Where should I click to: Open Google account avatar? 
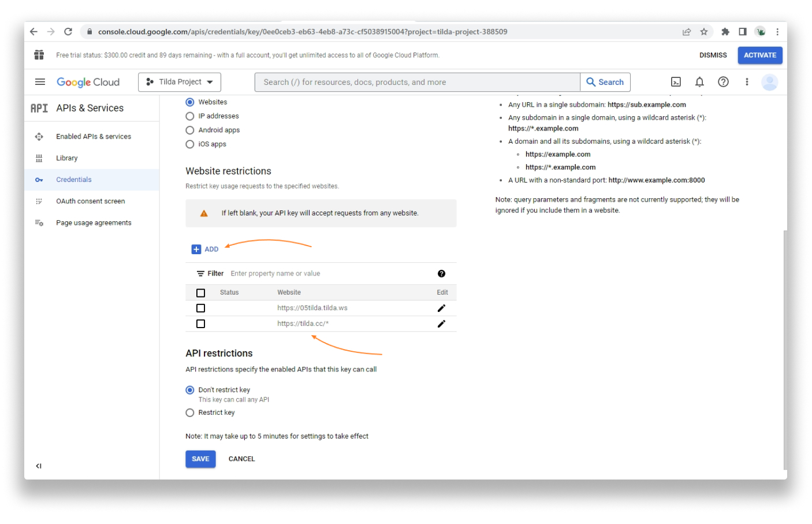click(769, 82)
